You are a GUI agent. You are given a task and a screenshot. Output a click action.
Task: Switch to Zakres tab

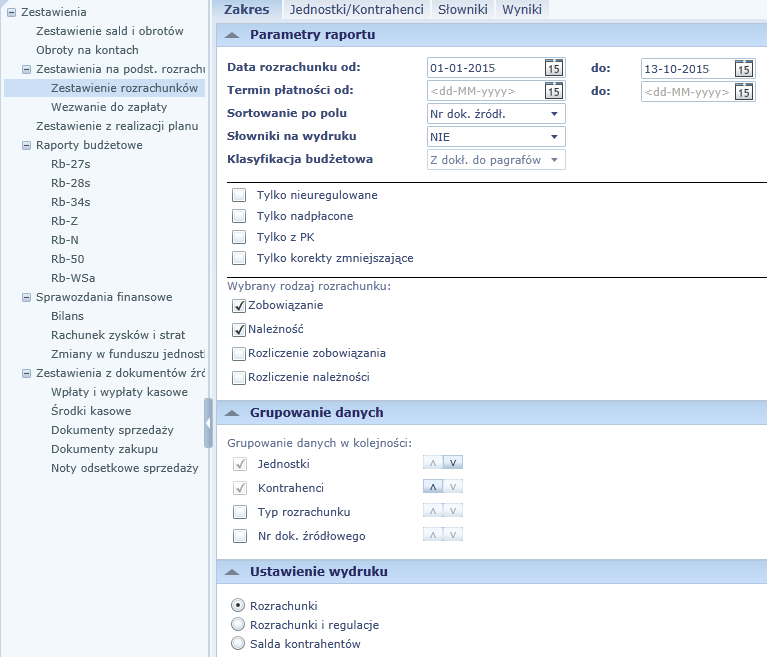[247, 9]
